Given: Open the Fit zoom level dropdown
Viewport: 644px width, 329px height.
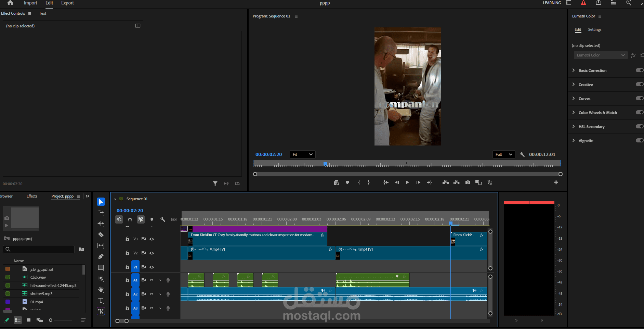Looking at the screenshot, I should click(303, 154).
